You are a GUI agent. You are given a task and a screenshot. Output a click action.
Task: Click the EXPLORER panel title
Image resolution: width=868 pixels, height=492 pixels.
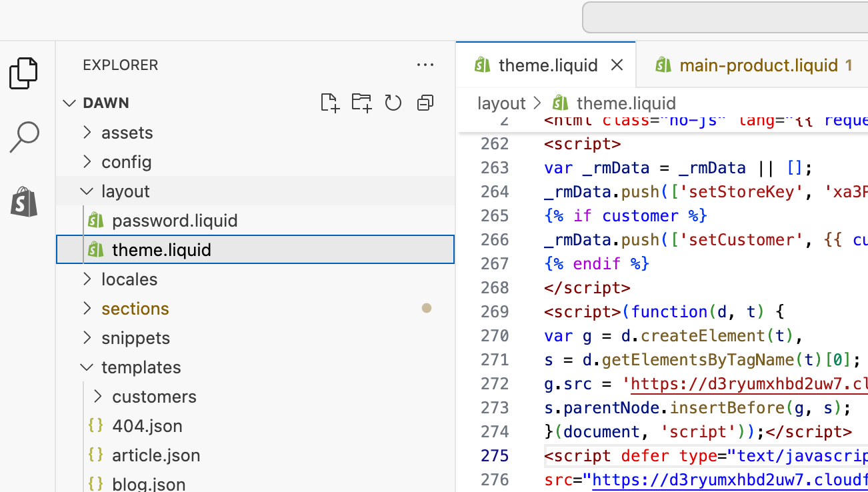[121, 65]
